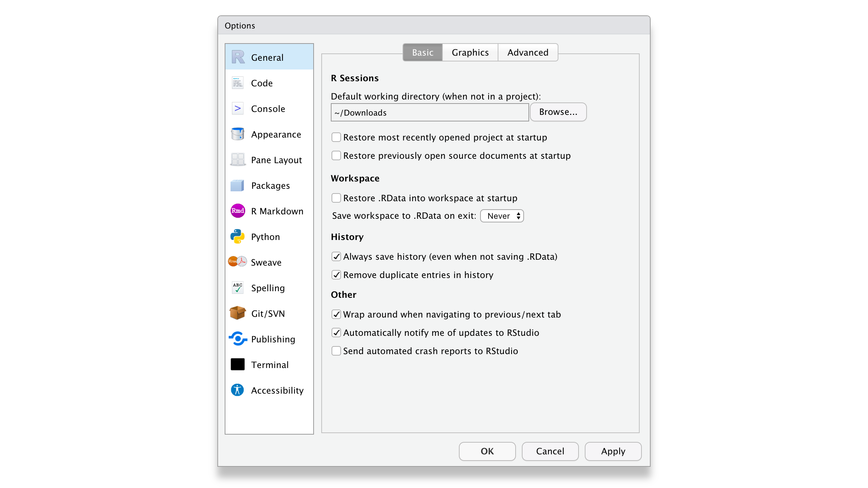Select the Pane Layout icon

coord(237,159)
